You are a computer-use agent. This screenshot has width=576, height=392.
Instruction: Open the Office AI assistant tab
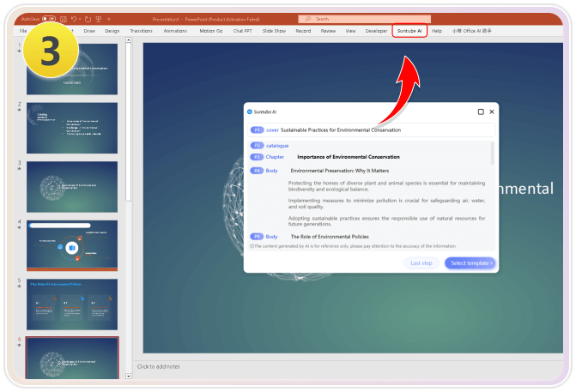pos(471,31)
